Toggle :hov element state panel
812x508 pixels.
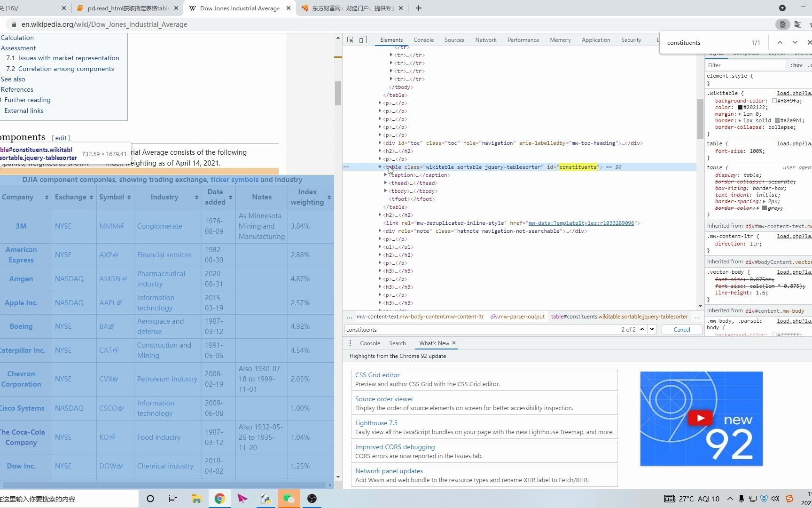[796, 65]
